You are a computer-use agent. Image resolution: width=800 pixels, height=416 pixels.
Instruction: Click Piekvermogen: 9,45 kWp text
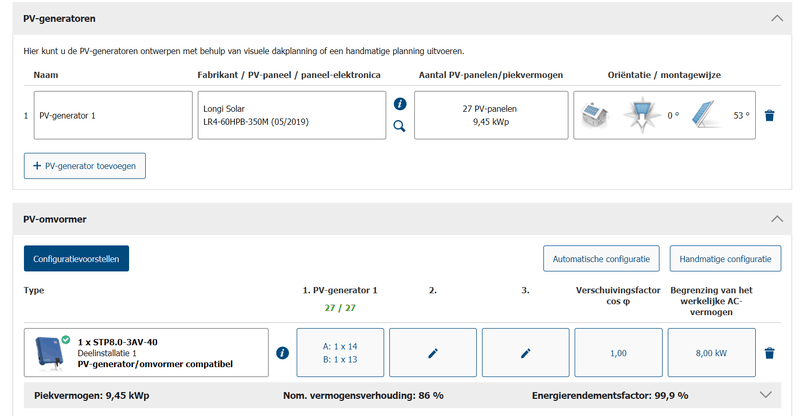tap(92, 396)
